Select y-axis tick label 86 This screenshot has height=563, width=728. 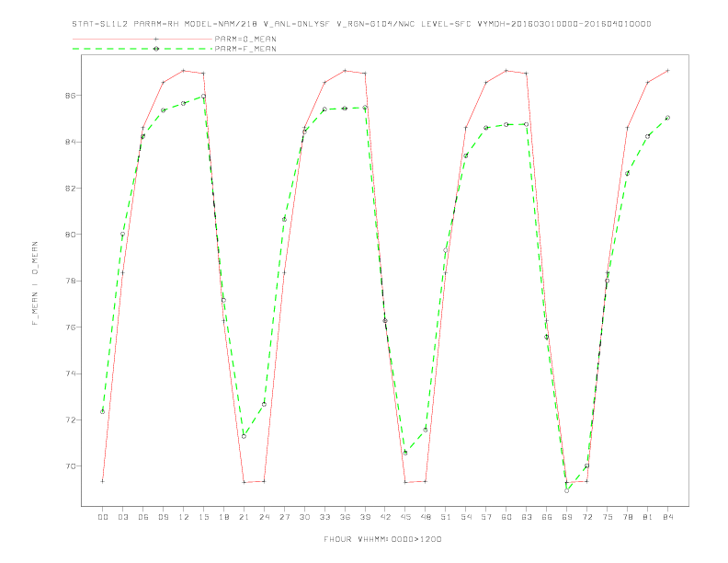pos(71,96)
